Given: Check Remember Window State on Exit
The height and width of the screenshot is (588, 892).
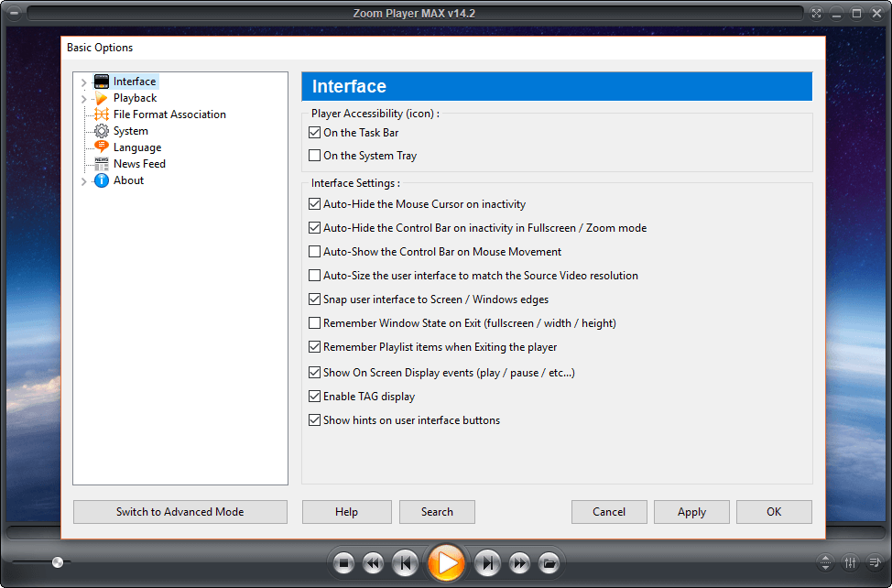Looking at the screenshot, I should (x=315, y=323).
